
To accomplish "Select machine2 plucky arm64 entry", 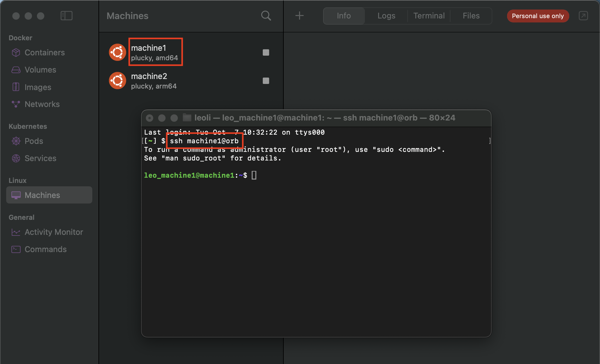I will pos(154,81).
